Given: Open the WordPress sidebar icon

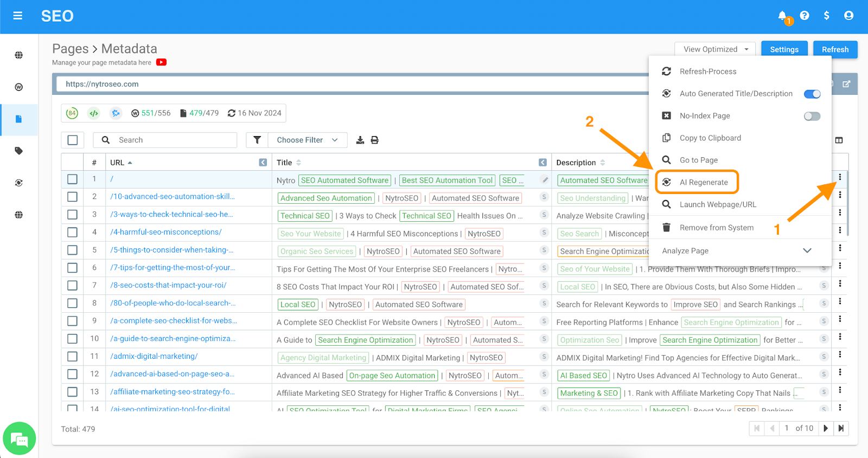Looking at the screenshot, I should (x=19, y=87).
